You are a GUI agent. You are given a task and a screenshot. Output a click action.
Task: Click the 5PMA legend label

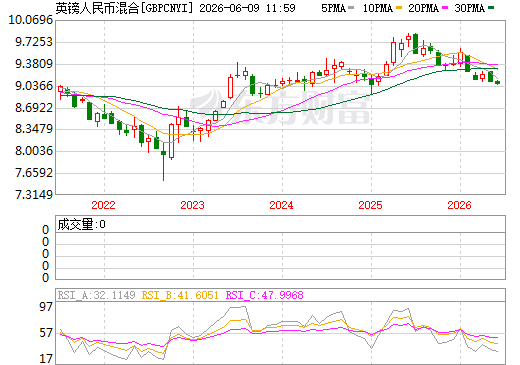coord(334,8)
